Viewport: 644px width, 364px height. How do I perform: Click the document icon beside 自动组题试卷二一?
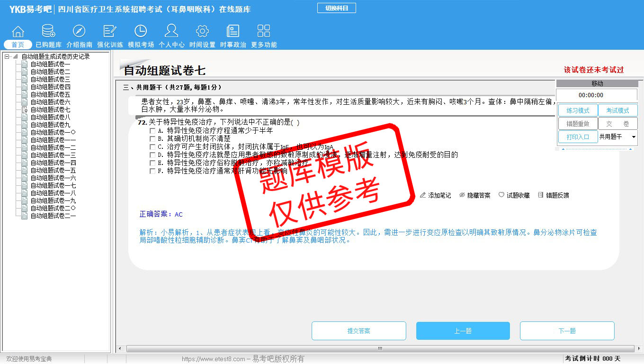tap(25, 216)
